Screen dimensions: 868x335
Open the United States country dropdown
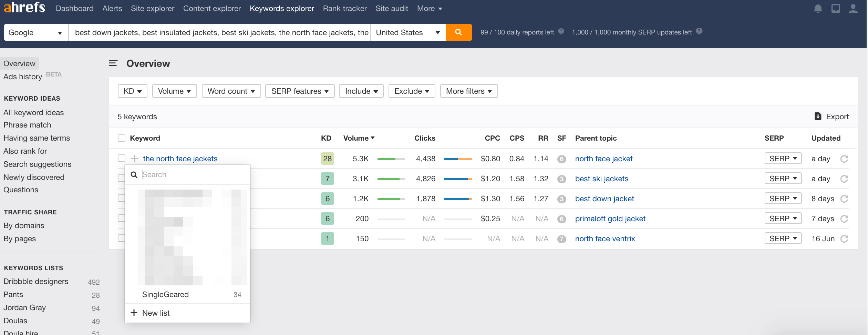[x=408, y=32]
